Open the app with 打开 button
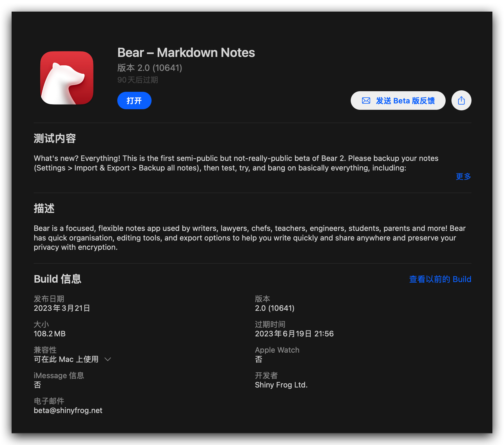504x445 pixels. pyautogui.click(x=134, y=101)
